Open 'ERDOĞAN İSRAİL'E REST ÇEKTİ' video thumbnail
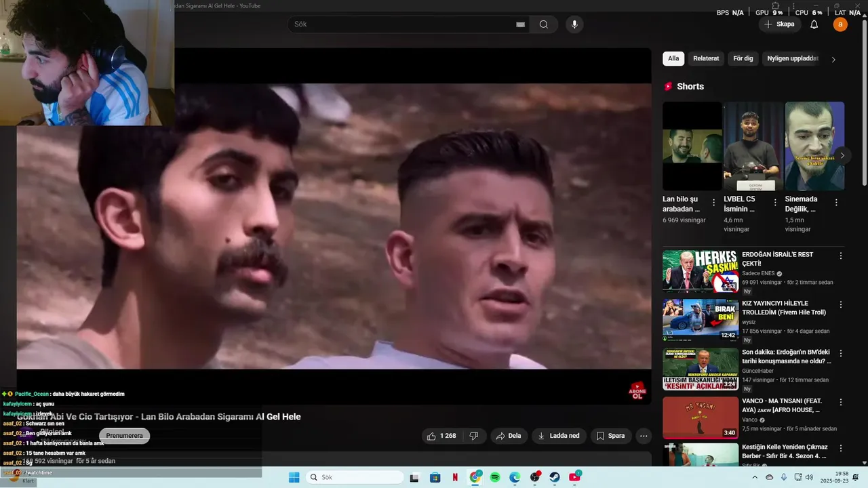 coord(701,271)
